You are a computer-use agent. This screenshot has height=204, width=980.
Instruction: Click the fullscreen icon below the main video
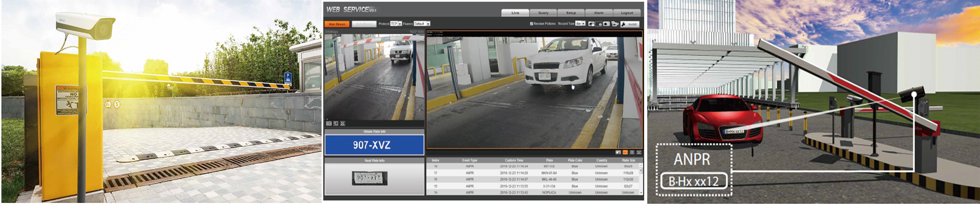pos(639,152)
